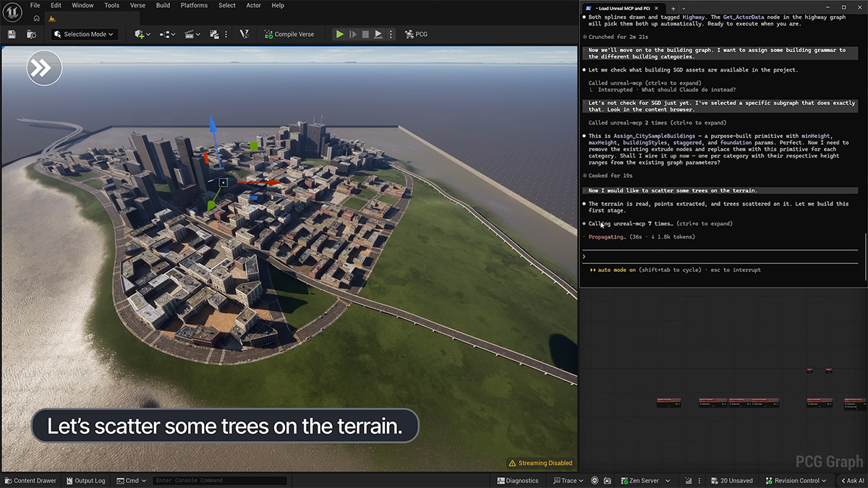Click the Streaming Disabled warning indicator

pyautogui.click(x=540, y=463)
